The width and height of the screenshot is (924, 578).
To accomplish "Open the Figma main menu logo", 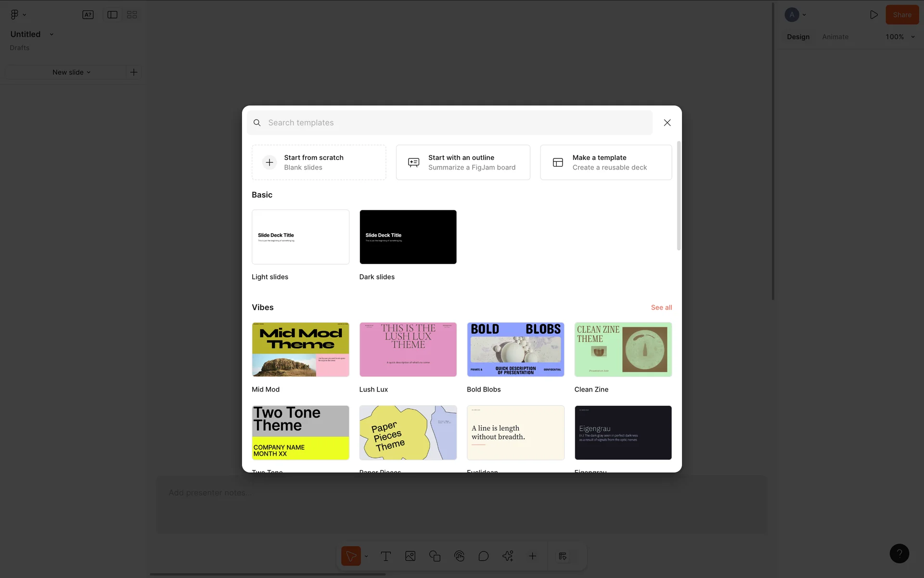I will [x=15, y=14].
